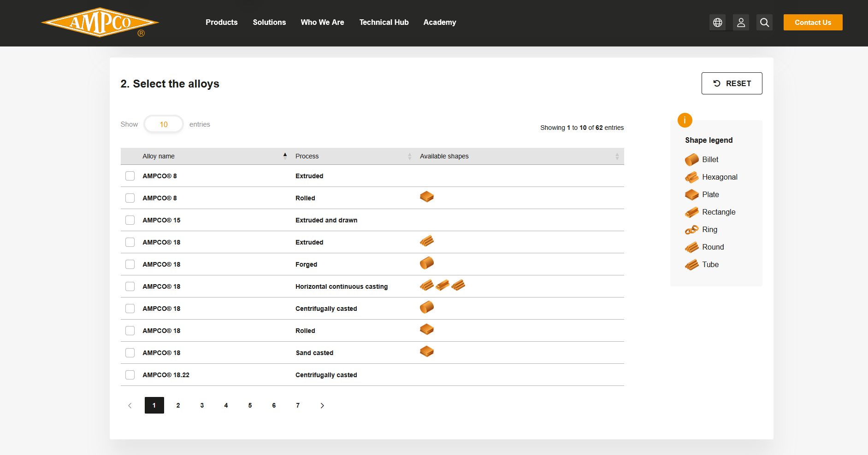Click the plate icon in the Sand casted row

(x=427, y=352)
